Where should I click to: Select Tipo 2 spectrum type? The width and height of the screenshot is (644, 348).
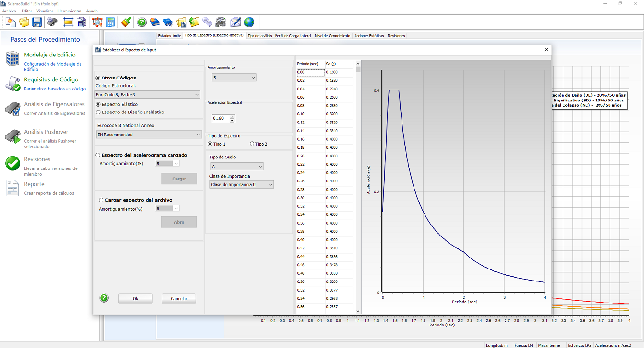(253, 144)
